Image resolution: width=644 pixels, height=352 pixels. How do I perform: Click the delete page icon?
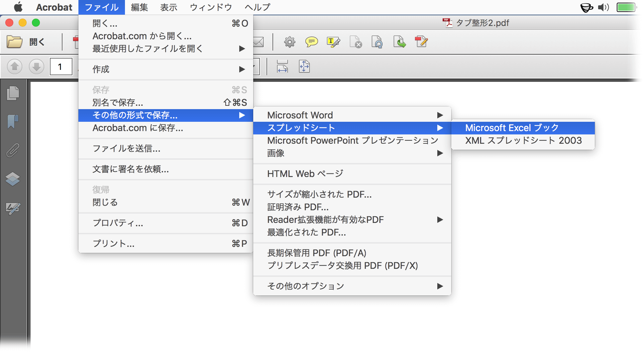[x=356, y=42]
